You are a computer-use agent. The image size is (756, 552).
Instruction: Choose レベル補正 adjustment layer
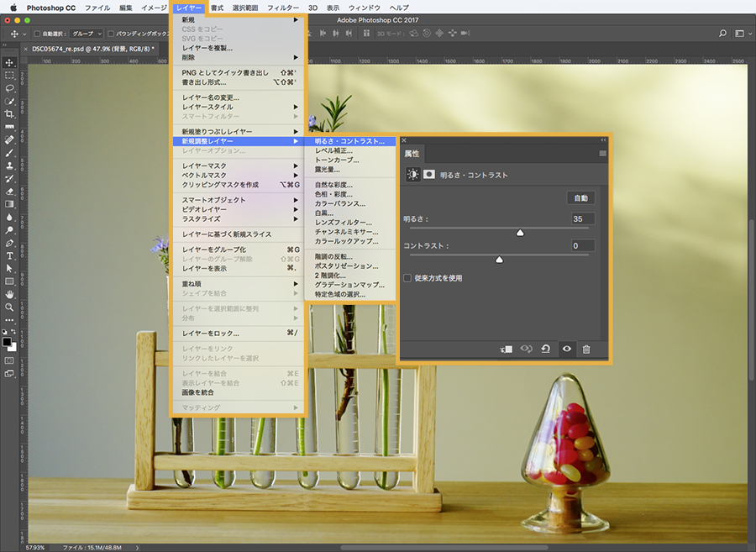pos(349,150)
